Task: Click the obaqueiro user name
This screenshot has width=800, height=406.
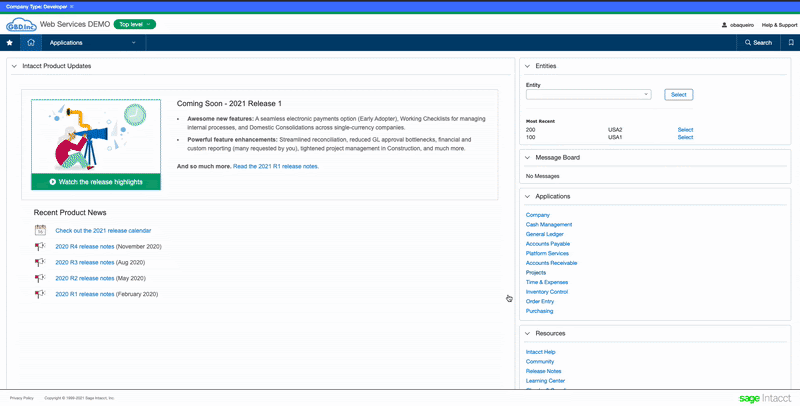Action: tap(742, 25)
